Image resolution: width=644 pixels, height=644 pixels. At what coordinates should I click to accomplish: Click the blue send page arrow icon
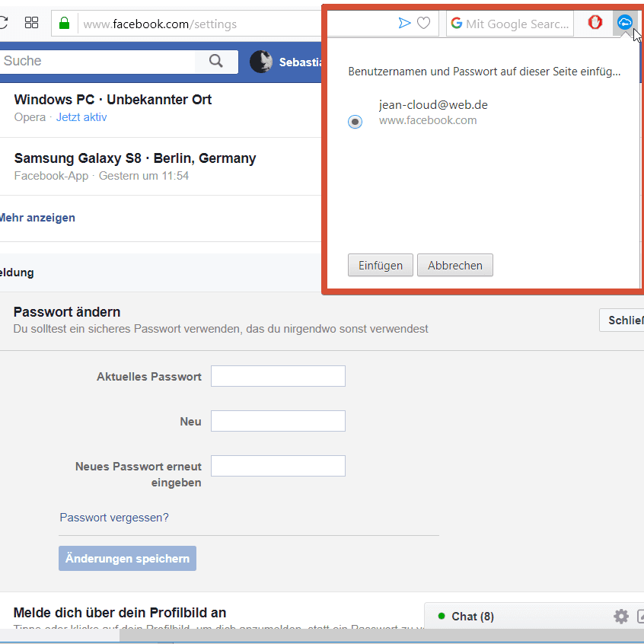pos(404,23)
